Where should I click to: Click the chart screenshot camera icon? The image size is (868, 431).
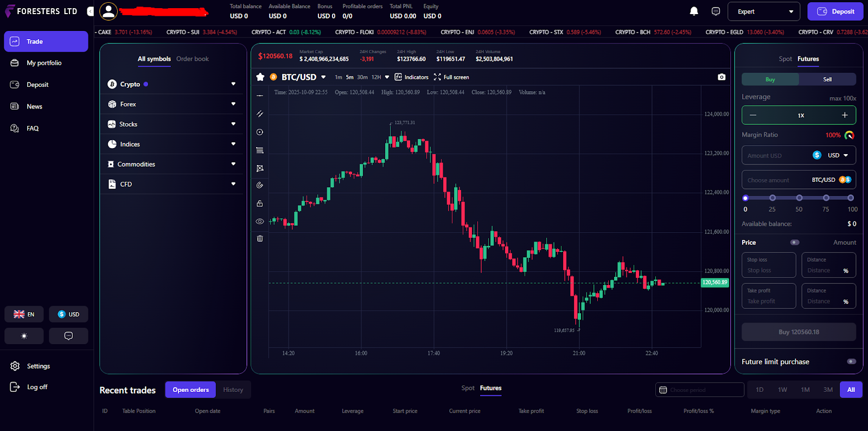pyautogui.click(x=722, y=77)
